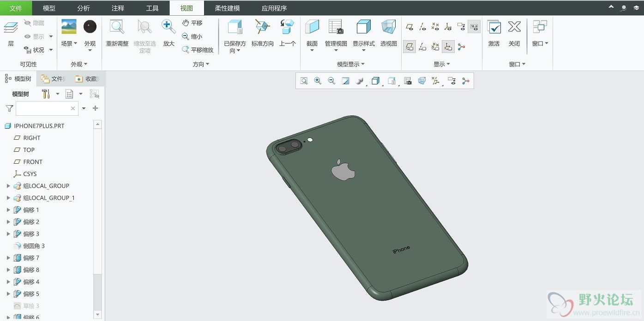Select the 平移缩放 pan zoom tool

click(x=198, y=50)
